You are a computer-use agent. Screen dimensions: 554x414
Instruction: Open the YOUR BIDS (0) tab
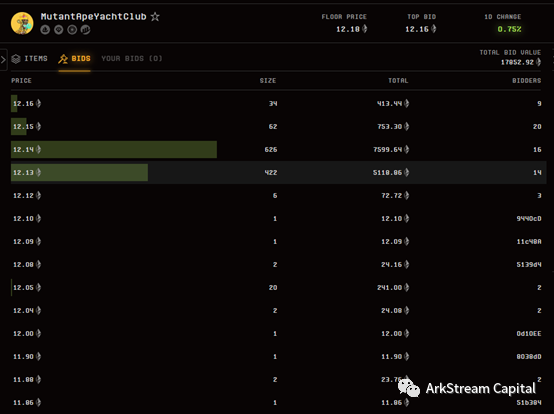[x=132, y=58]
